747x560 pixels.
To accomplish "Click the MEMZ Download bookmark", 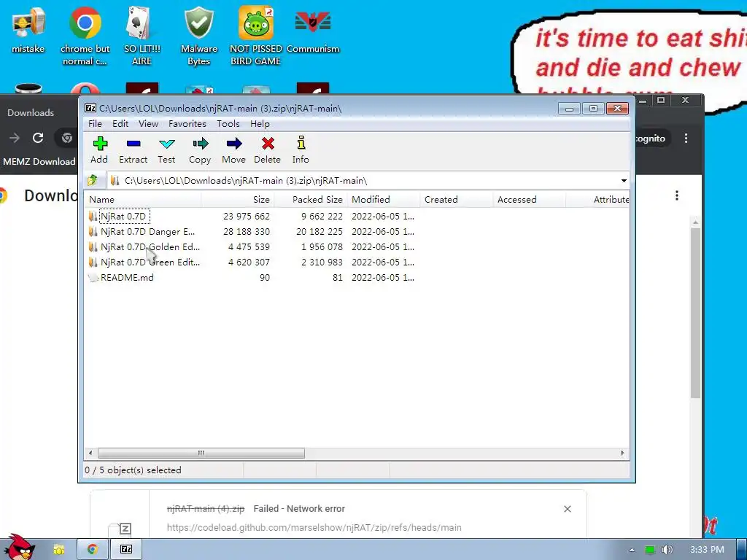I will tap(39, 161).
